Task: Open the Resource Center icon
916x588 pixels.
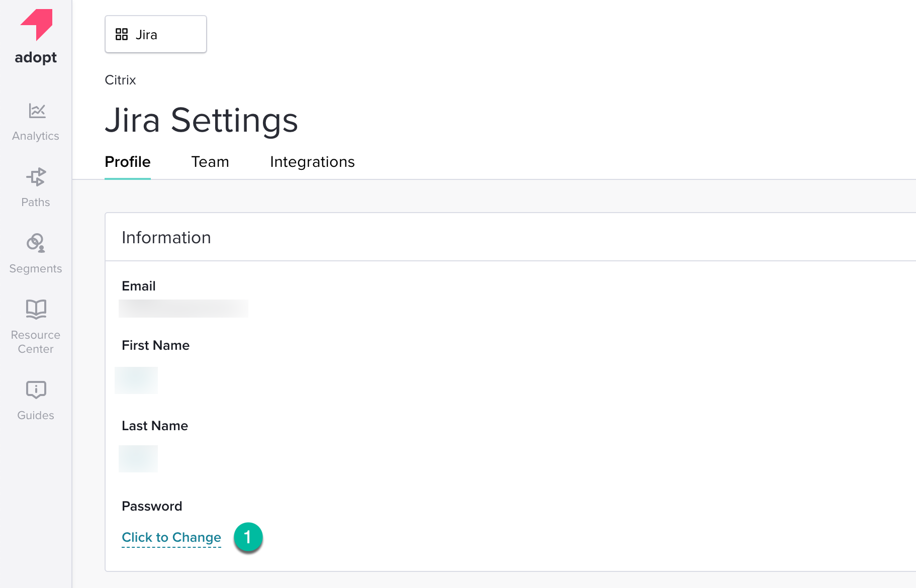Action: (36, 309)
